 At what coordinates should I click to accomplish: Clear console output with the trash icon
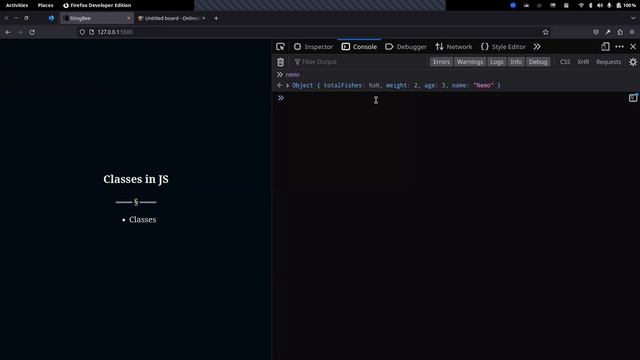click(x=280, y=62)
